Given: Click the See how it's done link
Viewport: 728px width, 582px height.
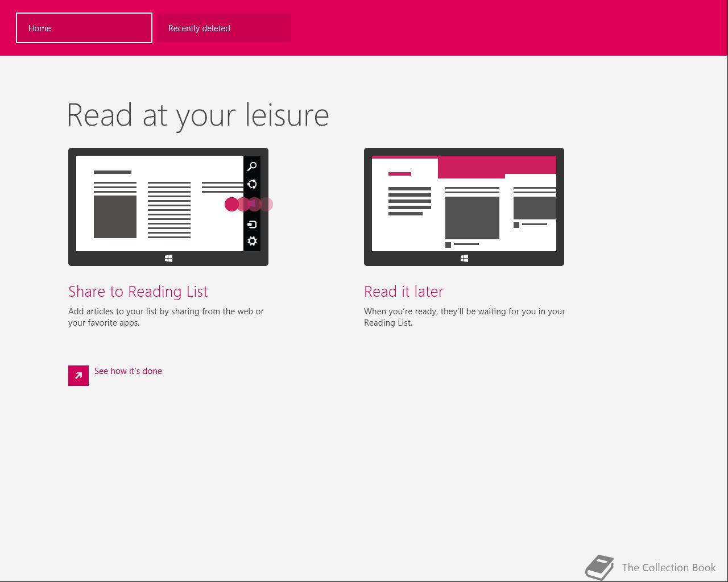Looking at the screenshot, I should [x=128, y=371].
